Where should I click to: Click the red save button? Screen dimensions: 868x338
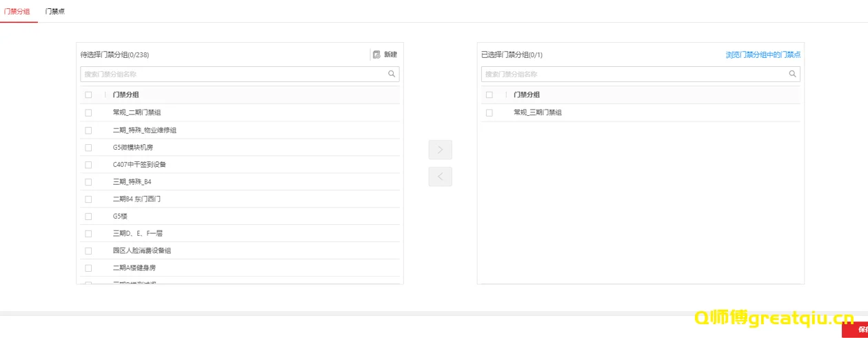point(857,330)
